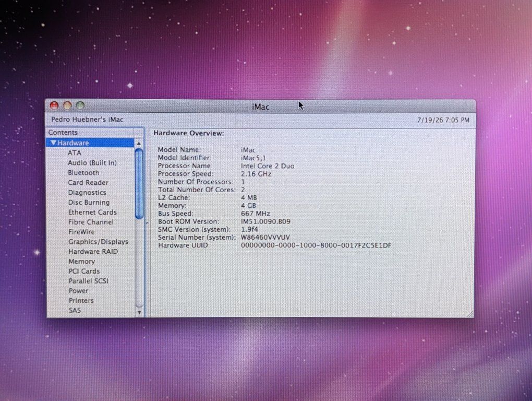View Graphics/Displays information
The width and height of the screenshot is (532, 401).
(x=99, y=242)
